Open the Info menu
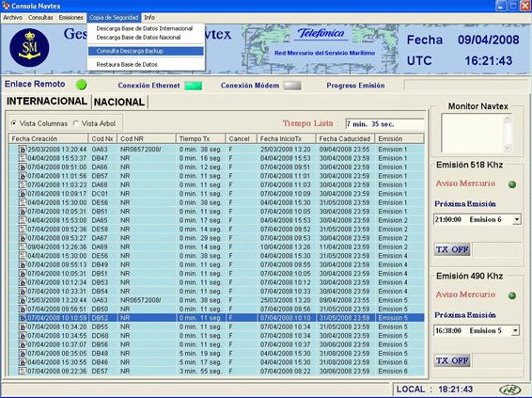The height and width of the screenshot is (398, 532). pos(149,17)
